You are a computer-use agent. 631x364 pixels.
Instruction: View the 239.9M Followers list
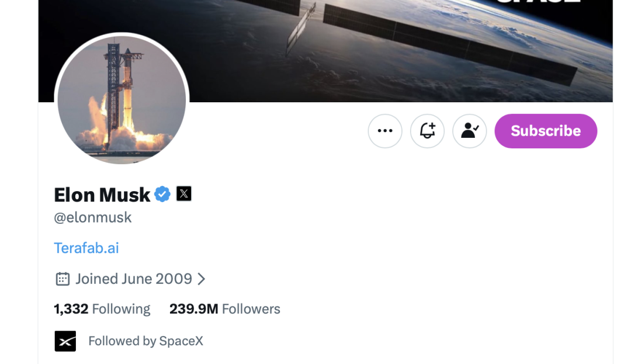coord(224,309)
